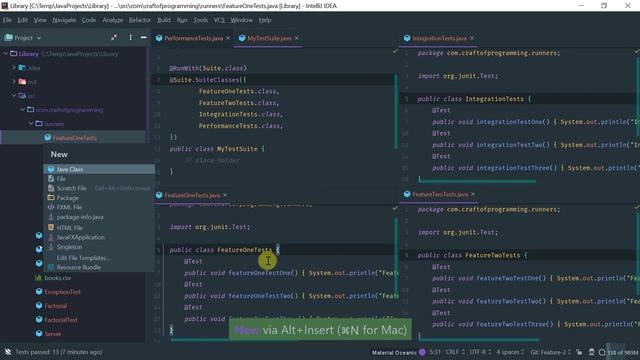The height and width of the screenshot is (360, 640).
Task: Select books.csv in project tree
Action: point(57,278)
